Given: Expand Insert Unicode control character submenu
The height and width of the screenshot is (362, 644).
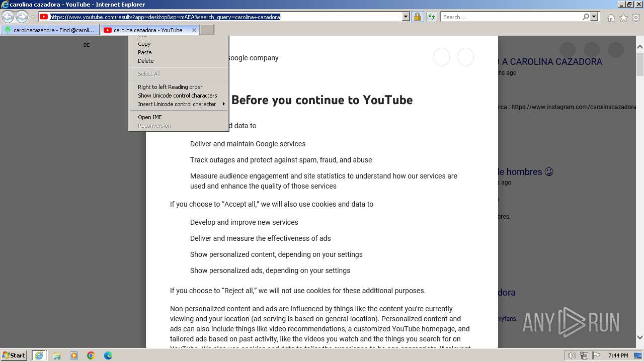Looking at the screenshot, I should tap(179, 104).
